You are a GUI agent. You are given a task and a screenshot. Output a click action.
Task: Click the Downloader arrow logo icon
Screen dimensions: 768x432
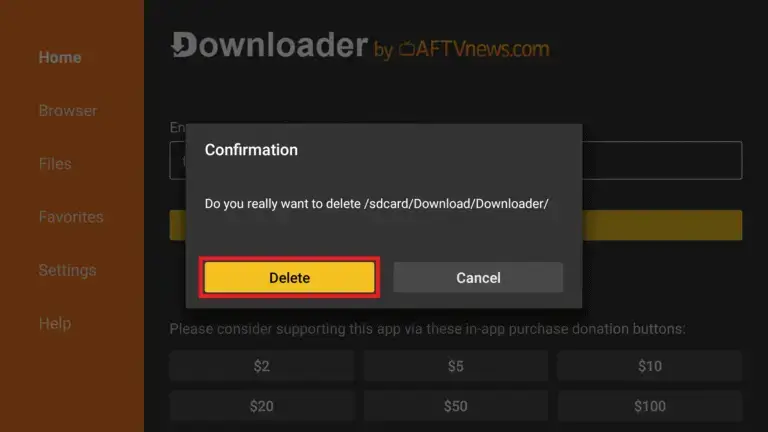[x=183, y=45]
